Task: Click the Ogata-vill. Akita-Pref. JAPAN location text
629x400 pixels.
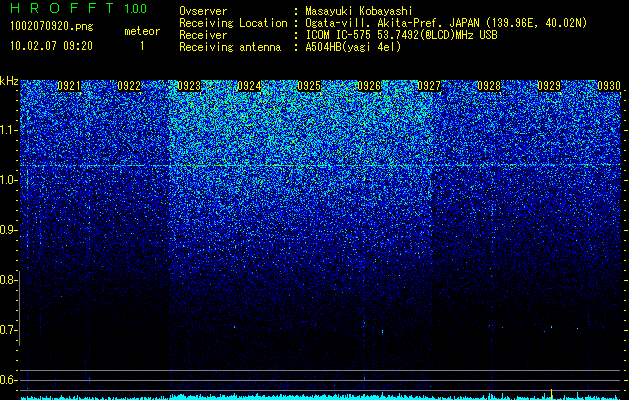Action: pyautogui.click(x=448, y=23)
